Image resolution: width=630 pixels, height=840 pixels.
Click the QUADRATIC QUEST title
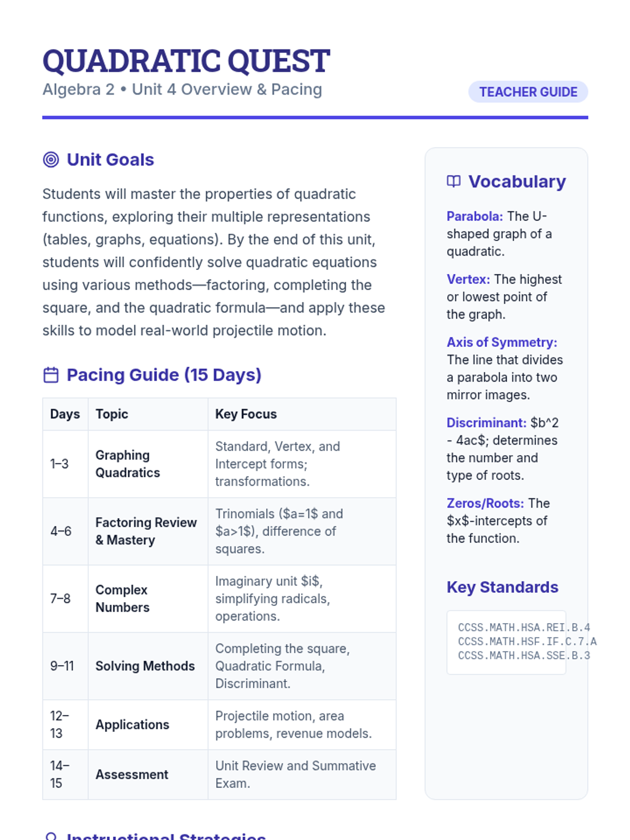pos(186,61)
